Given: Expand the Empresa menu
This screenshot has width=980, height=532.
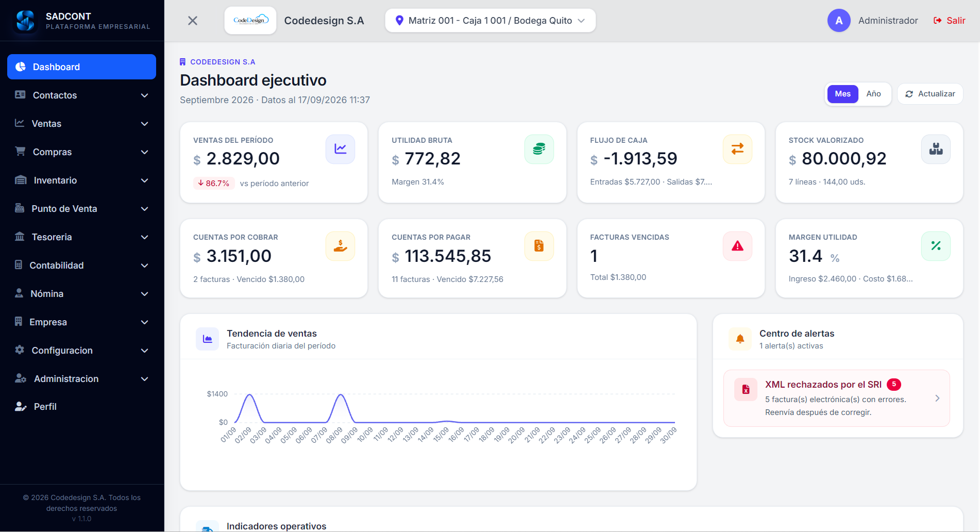Looking at the screenshot, I should click(x=81, y=322).
